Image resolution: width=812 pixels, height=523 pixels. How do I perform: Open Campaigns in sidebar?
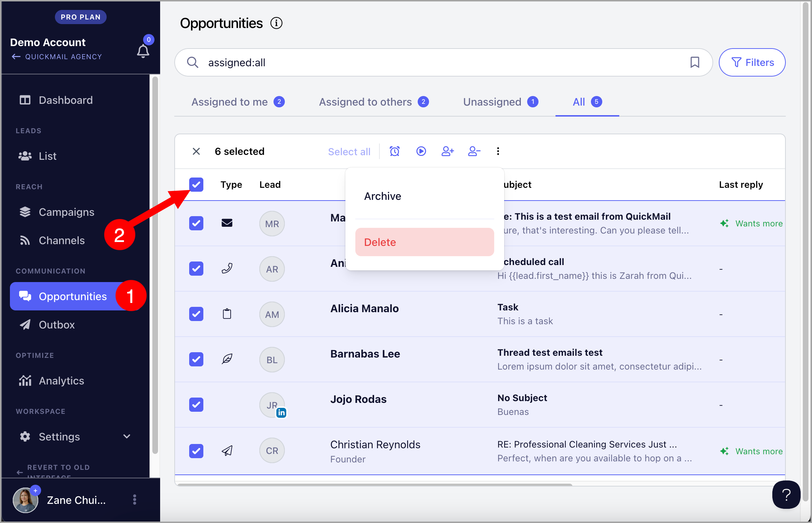[x=57, y=212]
